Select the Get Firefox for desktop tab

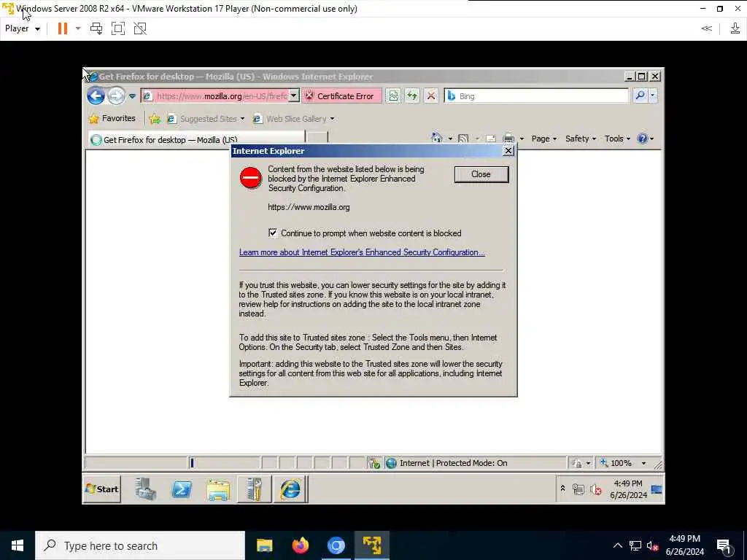click(196, 139)
